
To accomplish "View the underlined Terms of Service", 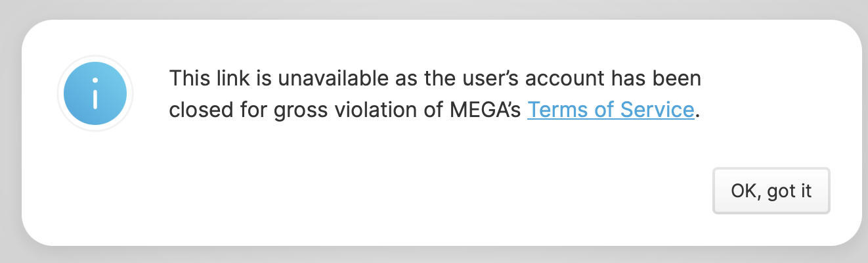I will [x=611, y=109].
